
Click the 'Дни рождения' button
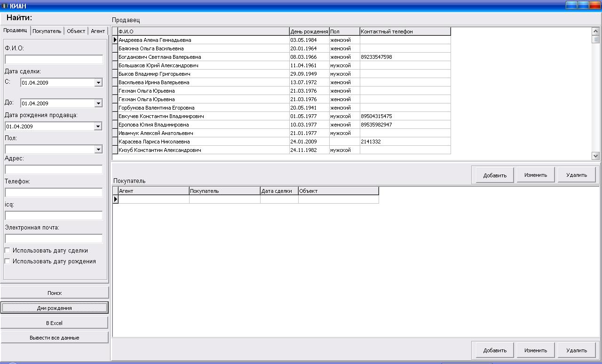(55, 308)
